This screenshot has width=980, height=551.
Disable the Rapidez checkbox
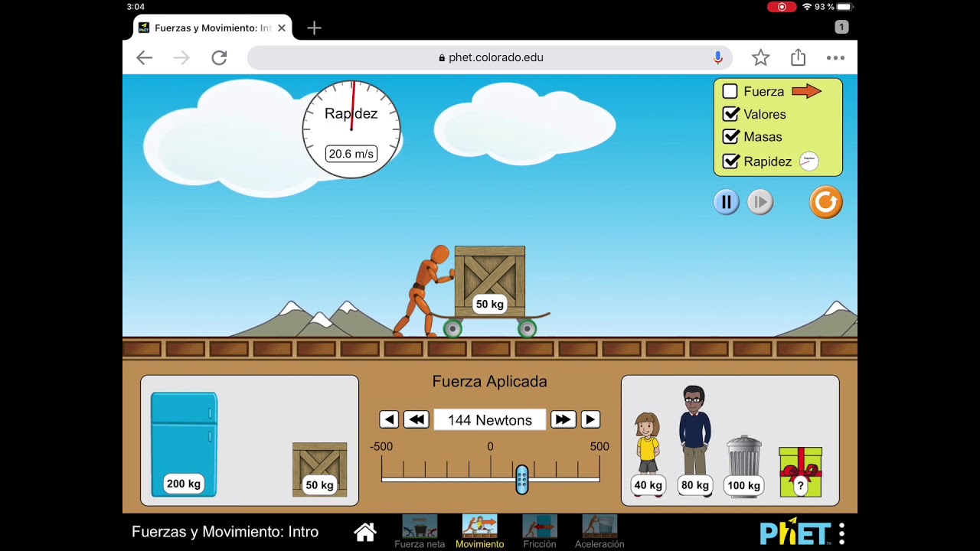click(730, 161)
